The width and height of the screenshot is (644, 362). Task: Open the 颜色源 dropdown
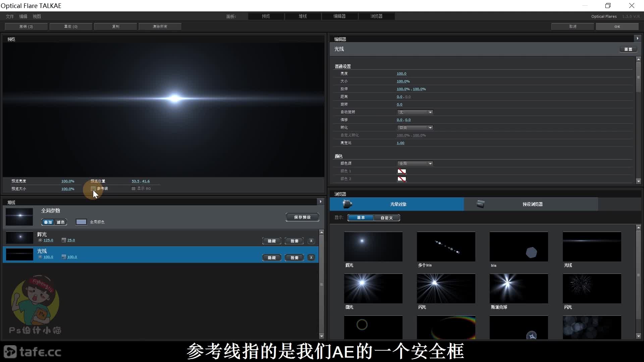coord(415,164)
